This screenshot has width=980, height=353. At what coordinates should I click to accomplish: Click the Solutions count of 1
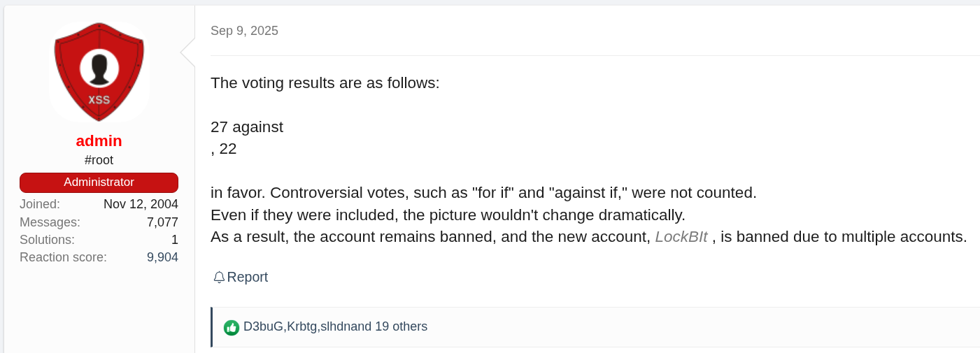[174, 240]
